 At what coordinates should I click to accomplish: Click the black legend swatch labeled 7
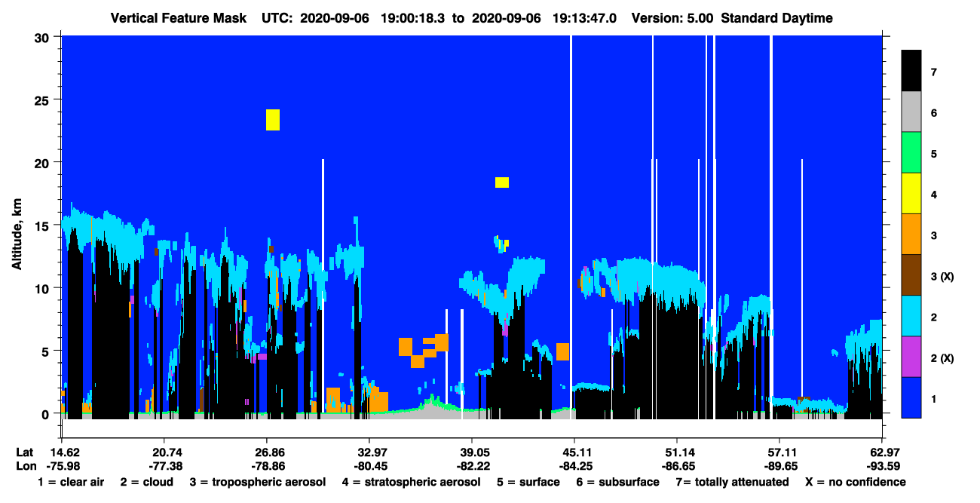coord(911,72)
